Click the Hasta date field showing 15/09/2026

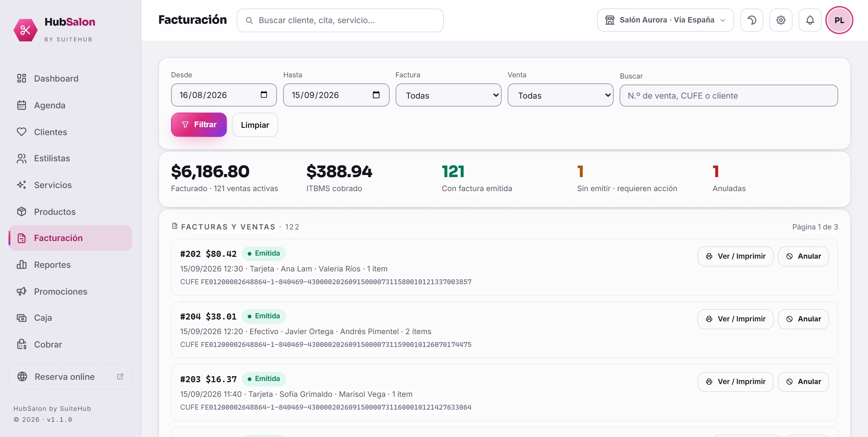(336, 95)
